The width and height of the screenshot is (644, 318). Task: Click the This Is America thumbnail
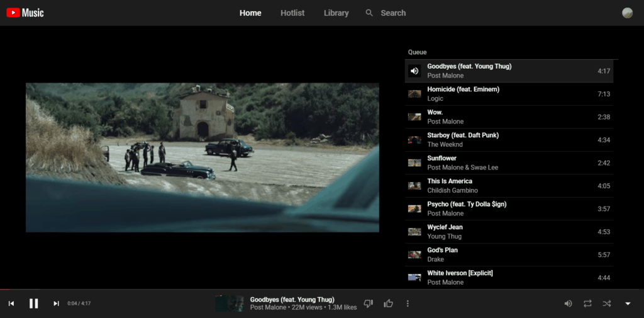click(414, 186)
